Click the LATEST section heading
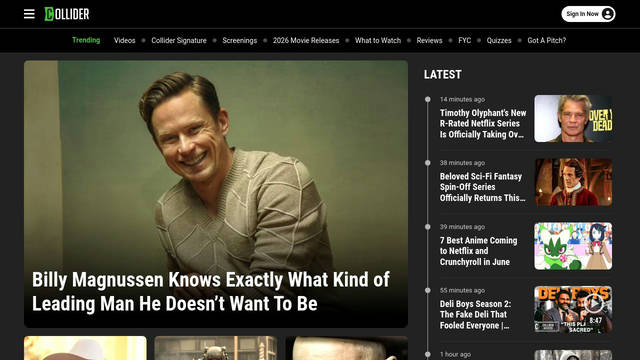 pyautogui.click(x=442, y=75)
